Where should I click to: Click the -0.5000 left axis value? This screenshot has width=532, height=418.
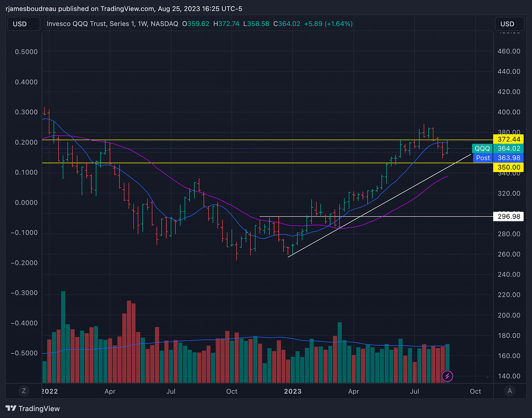coord(24,353)
